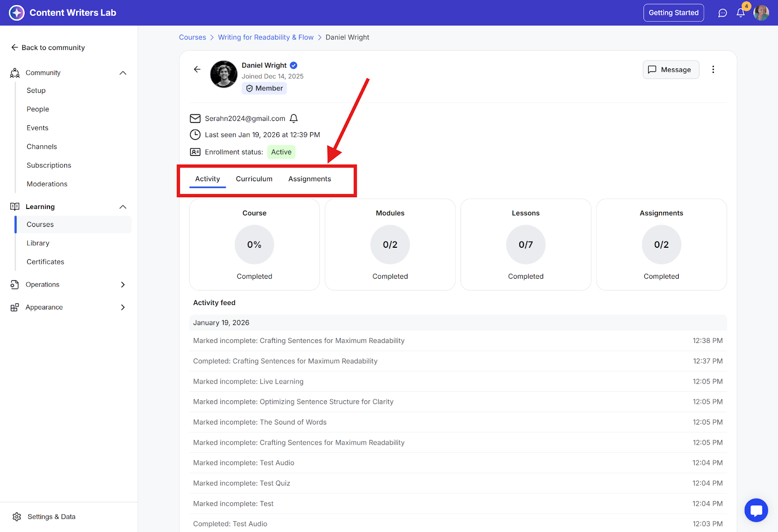Click the January 19, 2026 date header
This screenshot has width=778, height=532.
[458, 323]
